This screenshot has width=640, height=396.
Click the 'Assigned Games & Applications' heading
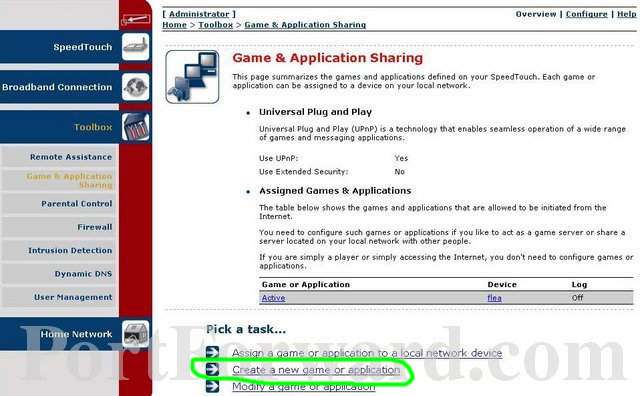click(x=335, y=191)
